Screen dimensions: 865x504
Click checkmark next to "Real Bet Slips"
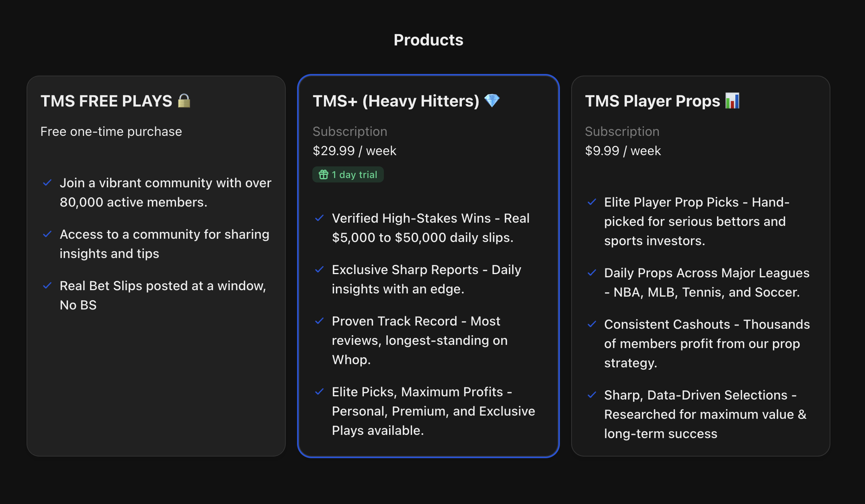[x=47, y=286]
